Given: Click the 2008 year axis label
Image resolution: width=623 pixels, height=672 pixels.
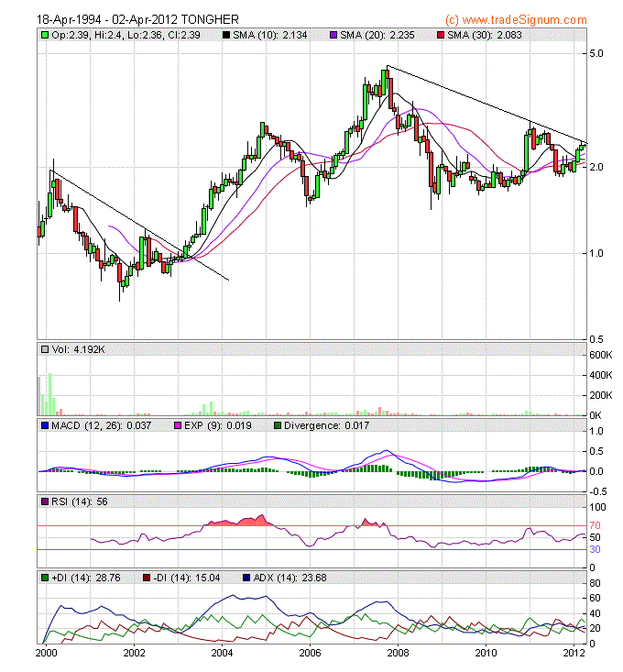Looking at the screenshot, I should (x=399, y=653).
